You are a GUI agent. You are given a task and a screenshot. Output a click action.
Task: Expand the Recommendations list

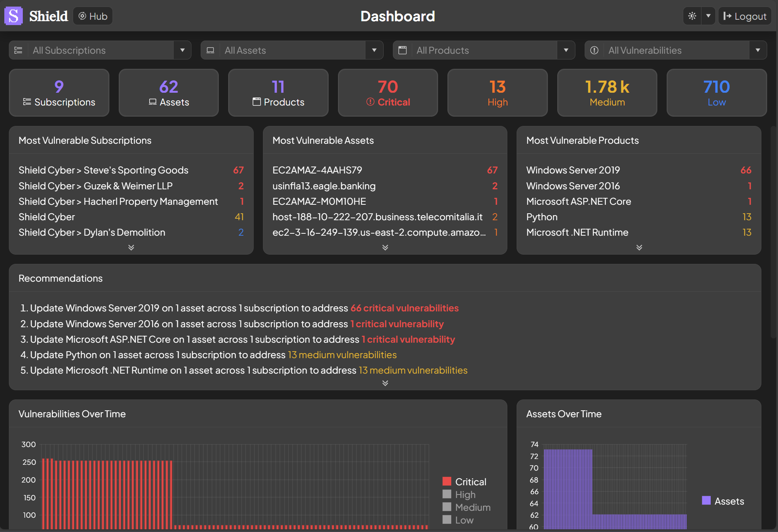(x=385, y=383)
